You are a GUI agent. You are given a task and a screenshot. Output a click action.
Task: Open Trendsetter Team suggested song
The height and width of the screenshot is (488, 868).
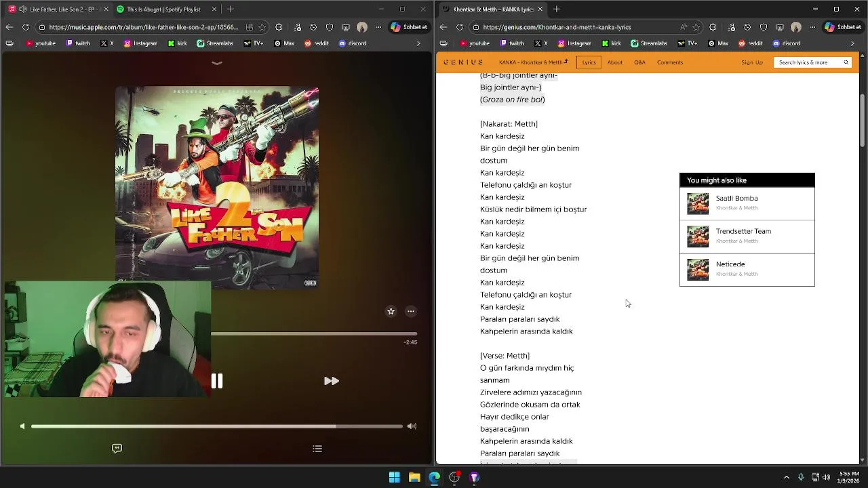tap(747, 237)
